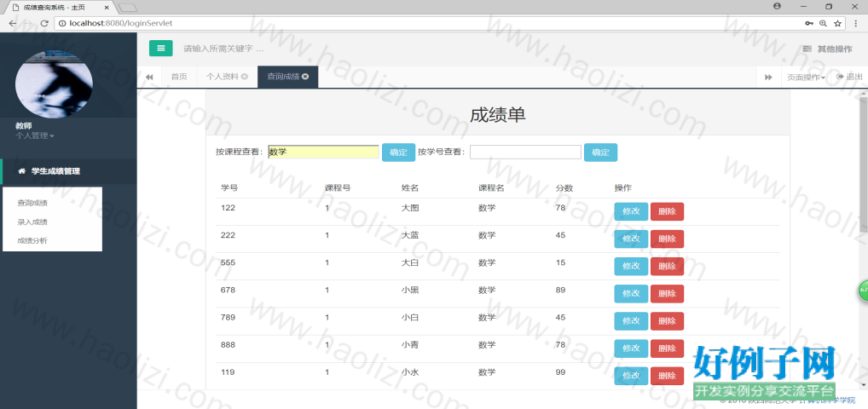This screenshot has width=868, height=409.
Task: Click the green floating circle widget
Action: tap(863, 290)
